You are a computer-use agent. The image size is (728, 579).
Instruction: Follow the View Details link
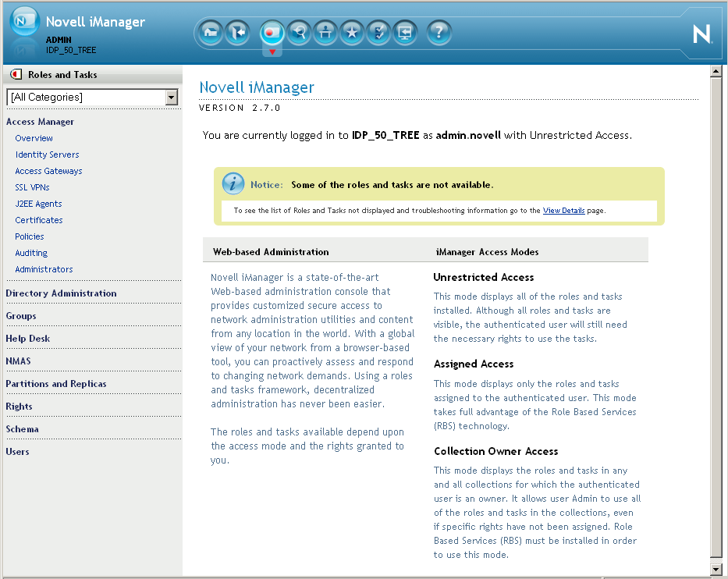563,211
